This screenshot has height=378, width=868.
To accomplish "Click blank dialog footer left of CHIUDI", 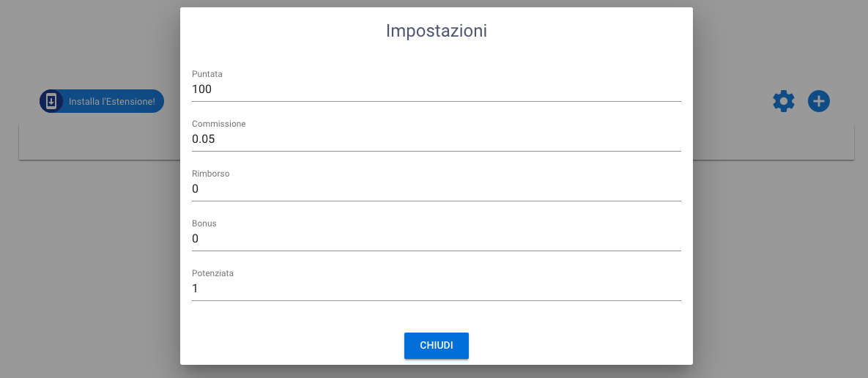I will point(292,345).
